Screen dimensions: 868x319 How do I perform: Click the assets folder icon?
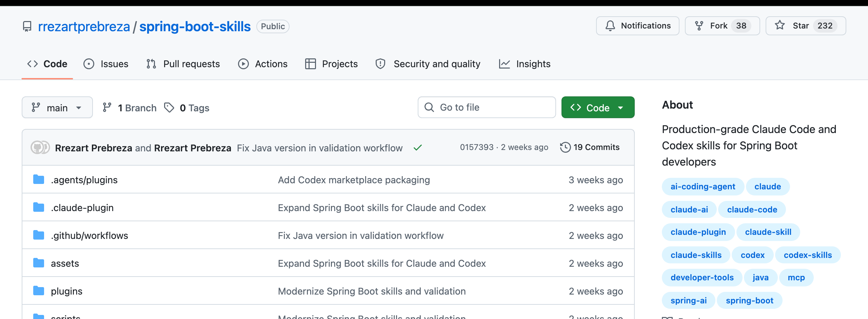(x=39, y=263)
